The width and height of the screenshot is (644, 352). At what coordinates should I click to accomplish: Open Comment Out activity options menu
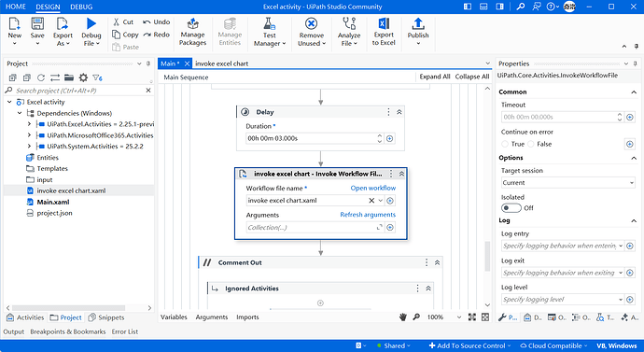pos(427,262)
